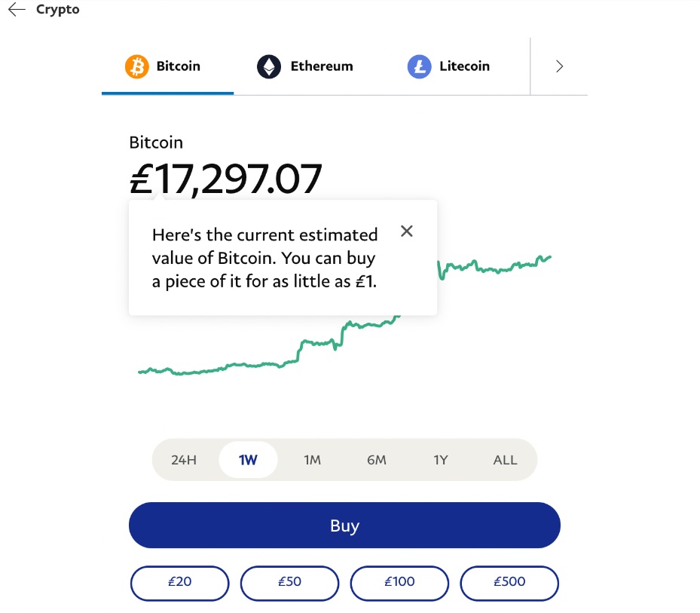The width and height of the screenshot is (700, 613).
Task: Show more cryptocurrencies with right chevron
Action: 559,66
